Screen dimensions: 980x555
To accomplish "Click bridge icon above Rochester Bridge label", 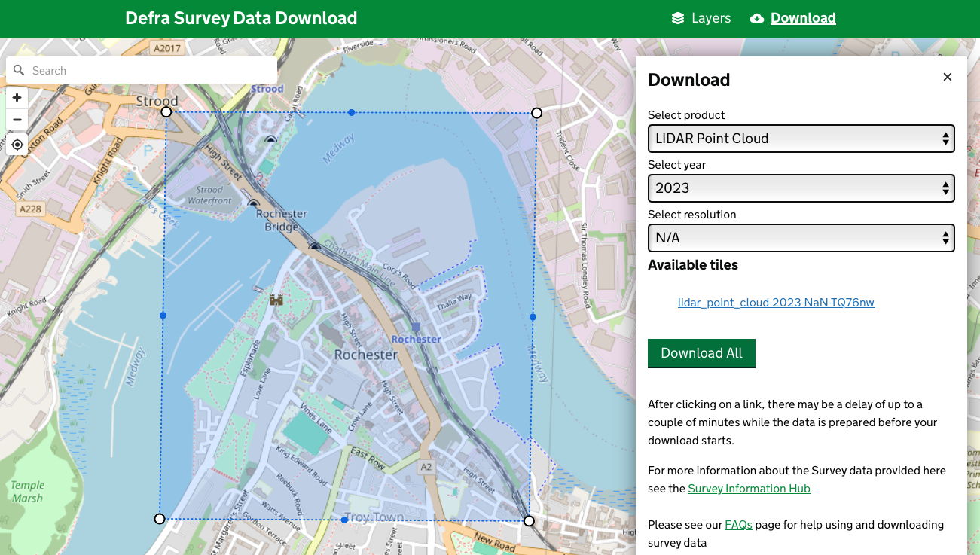I will [x=253, y=202].
